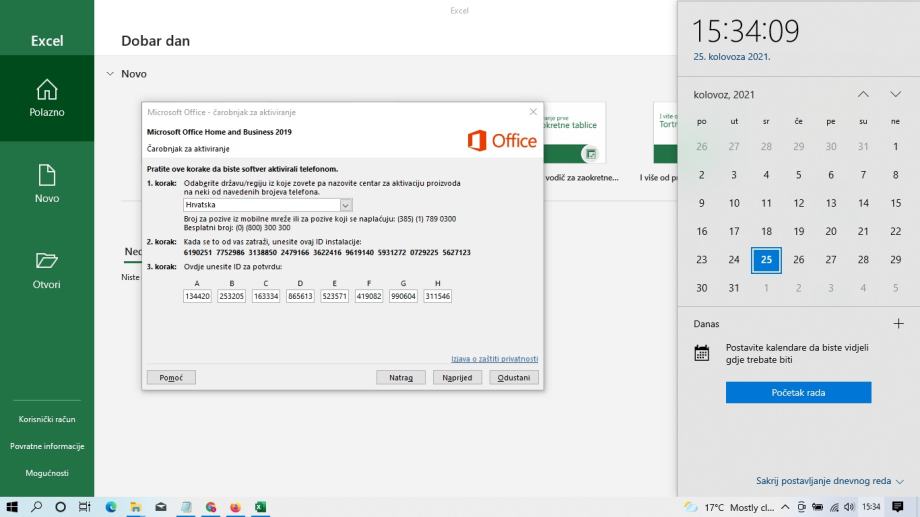Image resolution: width=920 pixels, height=517 pixels.
Task: Open Firefox from the taskbar
Action: pos(236,506)
